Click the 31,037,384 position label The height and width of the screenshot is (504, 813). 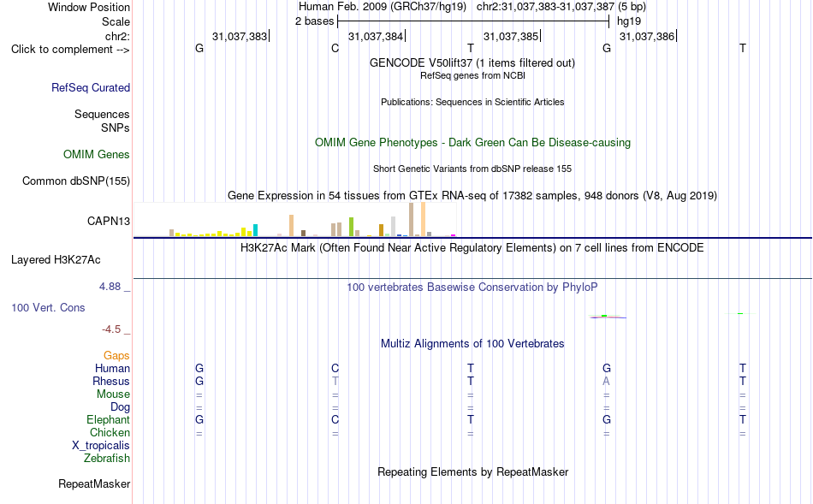pos(376,36)
